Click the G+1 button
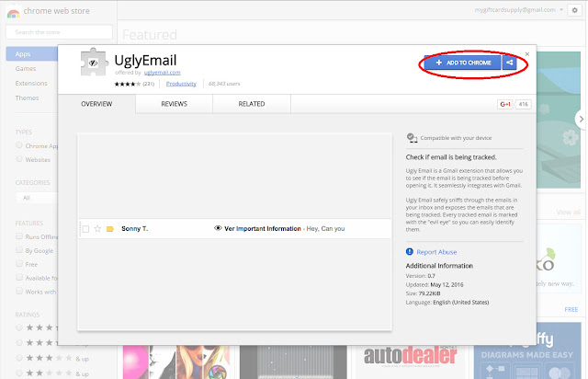 point(505,104)
